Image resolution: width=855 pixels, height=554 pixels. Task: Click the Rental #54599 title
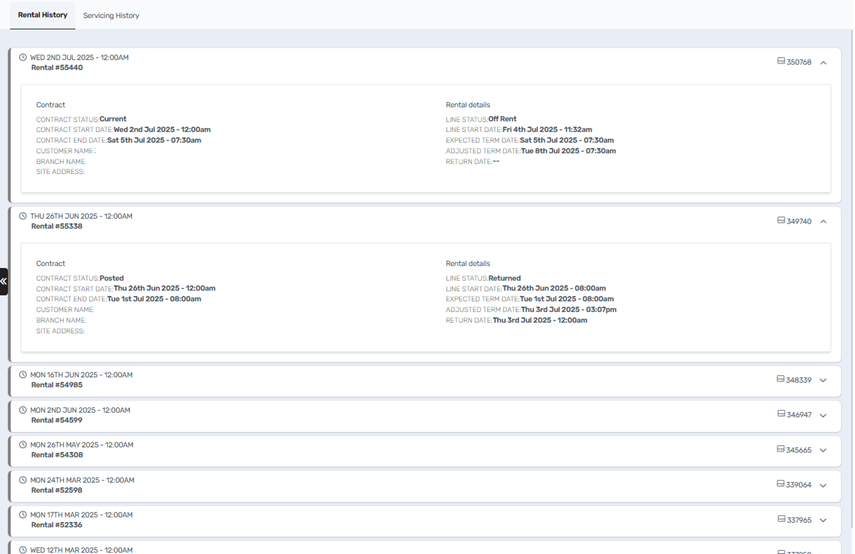coord(57,420)
